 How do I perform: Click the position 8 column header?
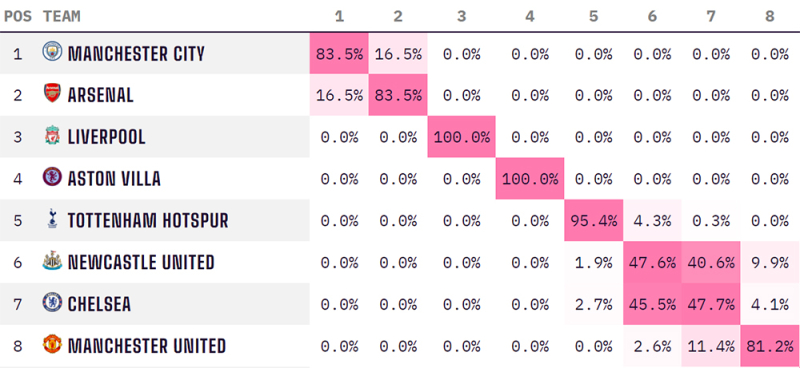click(x=769, y=16)
